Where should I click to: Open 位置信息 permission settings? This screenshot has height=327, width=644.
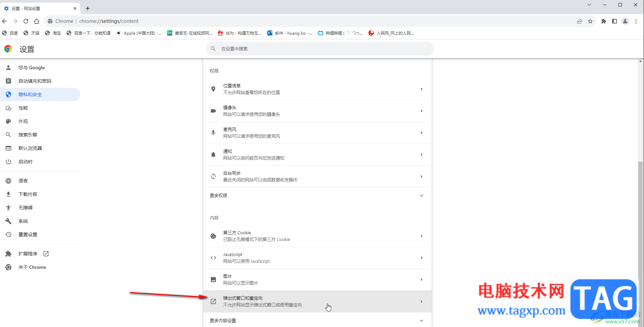coord(317,89)
